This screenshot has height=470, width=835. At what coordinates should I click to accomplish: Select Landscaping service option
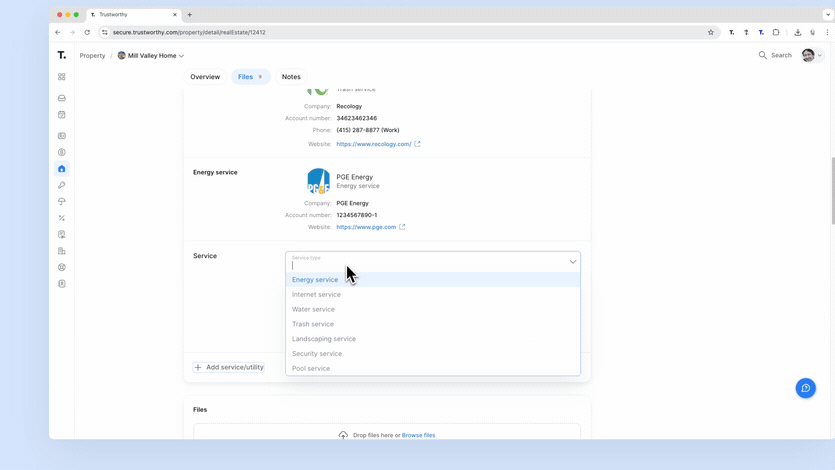point(324,339)
